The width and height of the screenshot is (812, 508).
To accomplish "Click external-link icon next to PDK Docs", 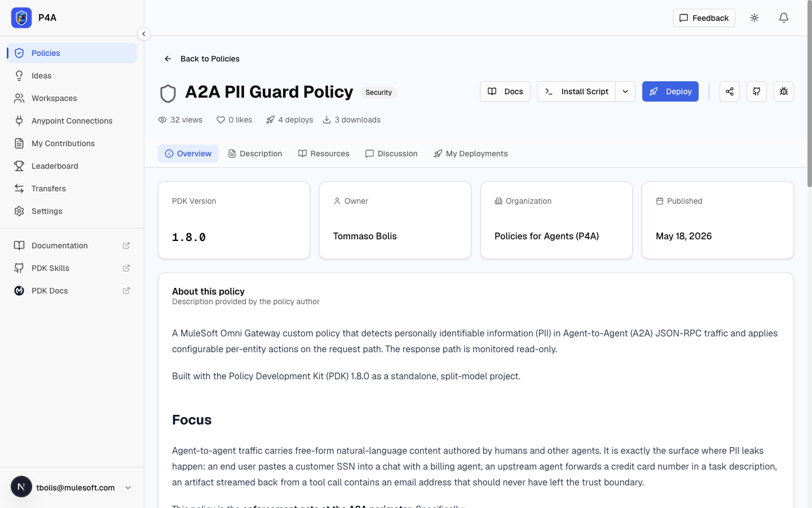I will 126,291.
